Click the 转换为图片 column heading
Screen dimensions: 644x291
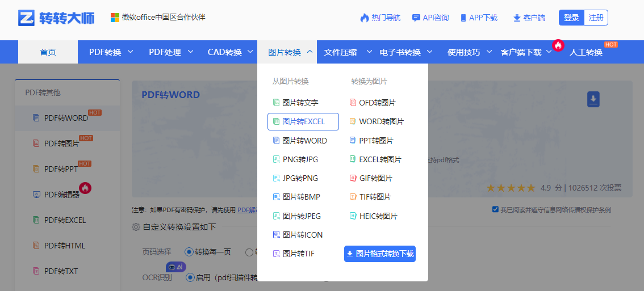369,81
